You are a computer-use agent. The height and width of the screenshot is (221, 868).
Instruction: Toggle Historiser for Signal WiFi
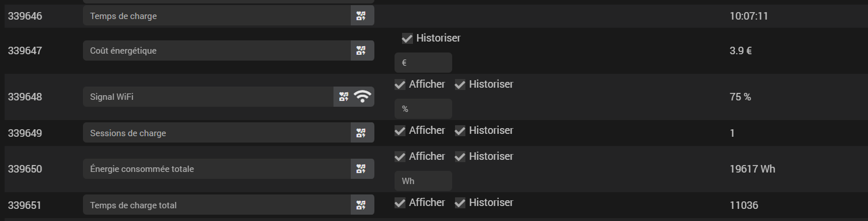pyautogui.click(x=460, y=85)
